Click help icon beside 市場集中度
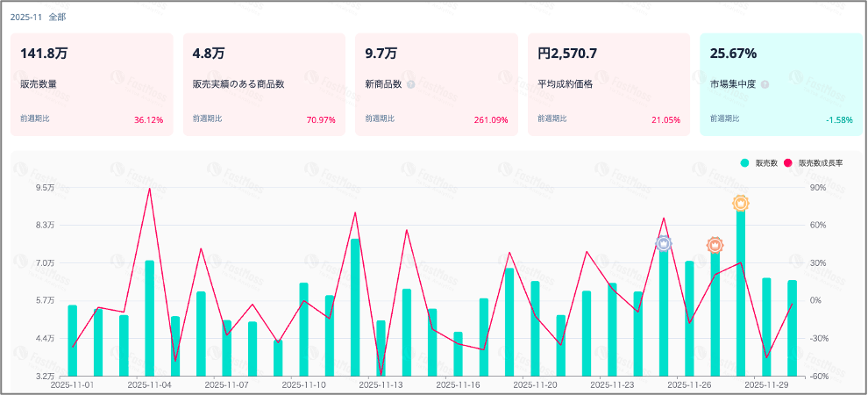This screenshot has height=395, width=868. tap(765, 84)
